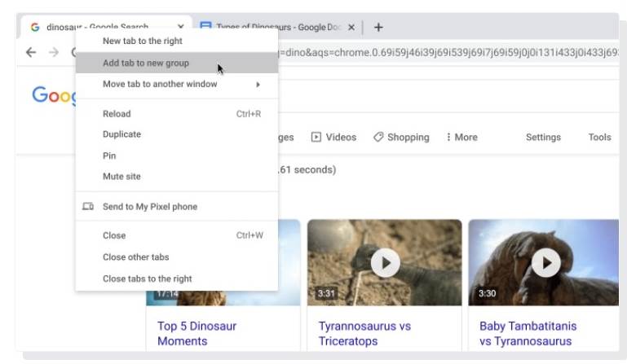Select Reload from the context menu
627x364 pixels.
117,114
